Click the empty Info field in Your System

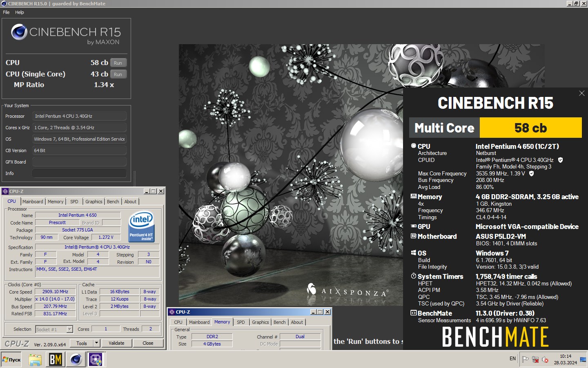[x=79, y=173]
